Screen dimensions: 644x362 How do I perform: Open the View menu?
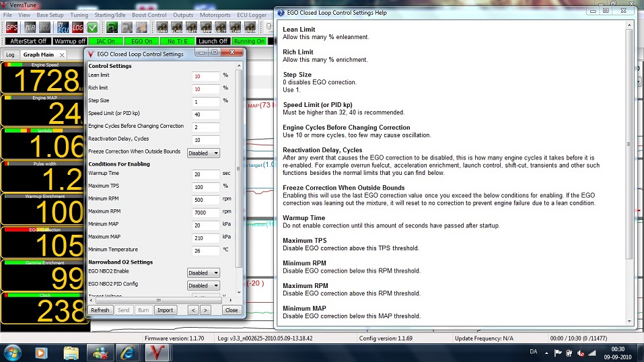point(24,15)
